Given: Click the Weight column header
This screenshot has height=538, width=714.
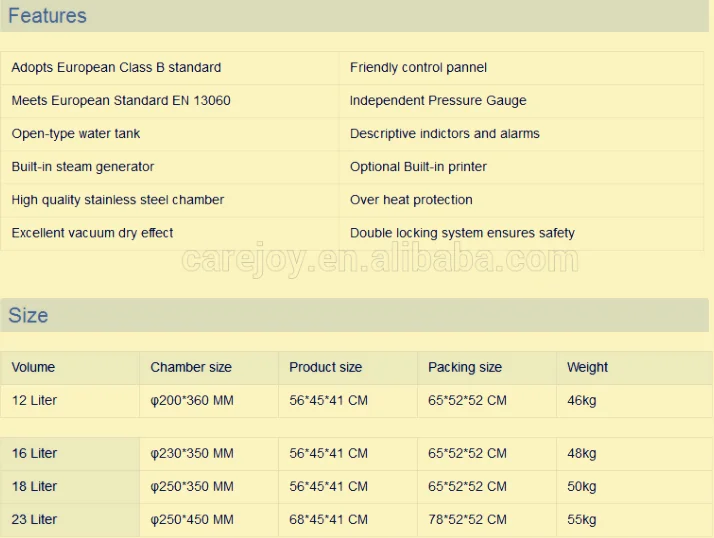Looking at the screenshot, I should pos(587,367).
